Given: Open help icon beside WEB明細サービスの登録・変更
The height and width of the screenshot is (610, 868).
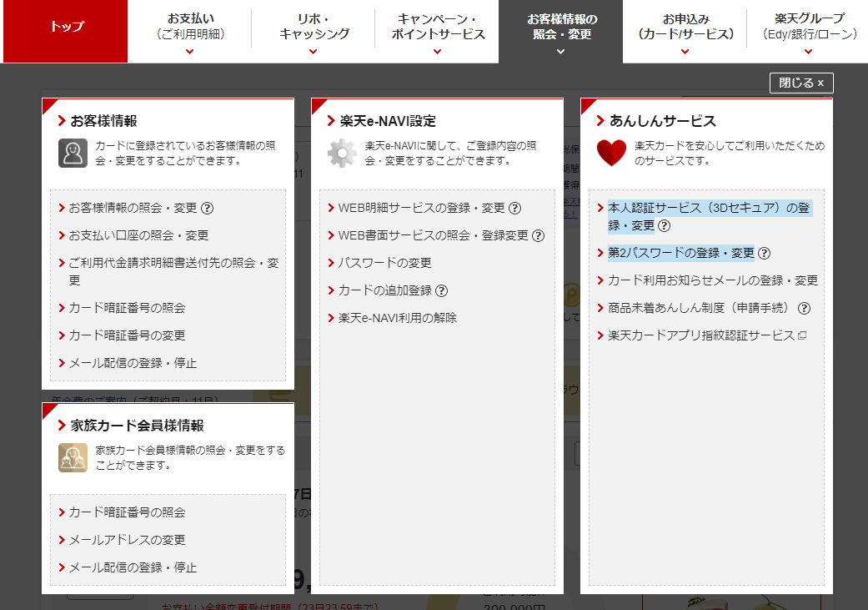Looking at the screenshot, I should pos(514,209).
